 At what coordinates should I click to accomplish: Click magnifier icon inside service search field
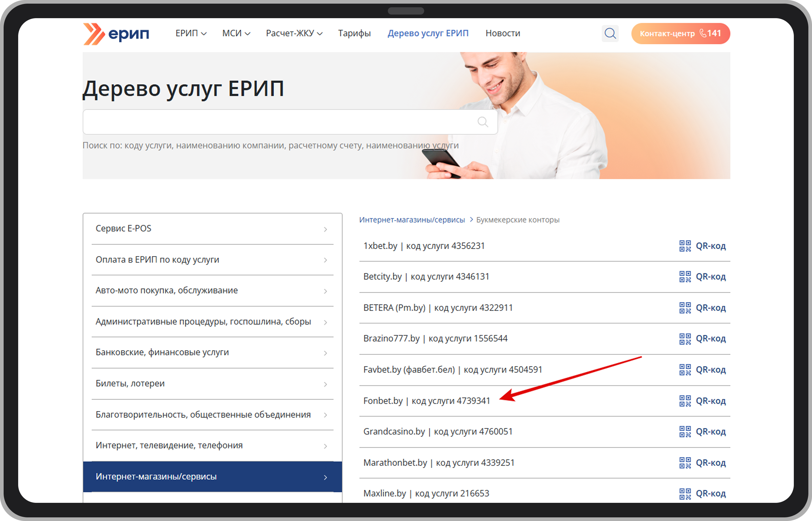(482, 122)
